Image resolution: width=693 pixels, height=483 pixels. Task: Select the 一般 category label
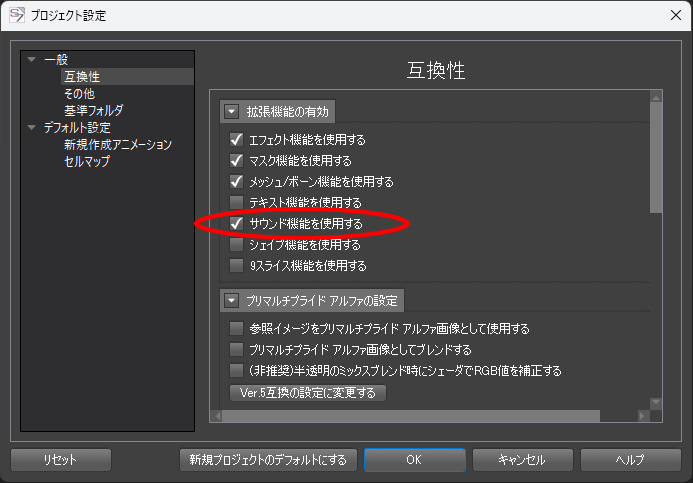point(56,59)
